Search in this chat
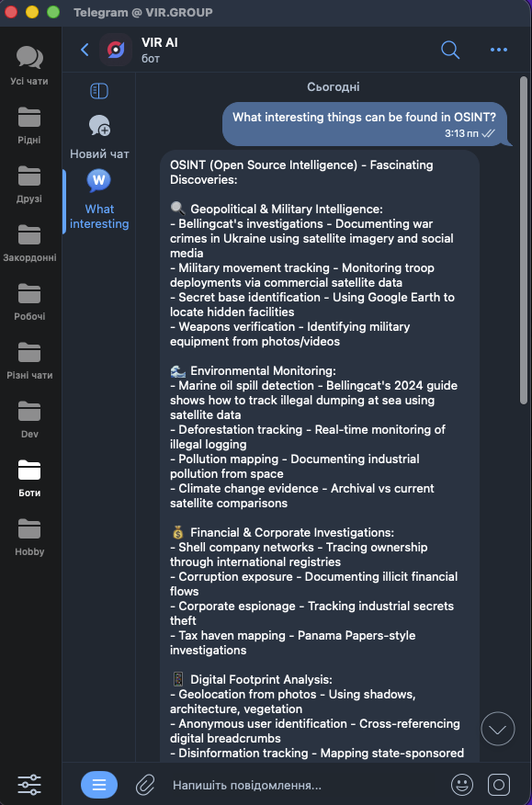The image size is (532, 805). click(450, 50)
